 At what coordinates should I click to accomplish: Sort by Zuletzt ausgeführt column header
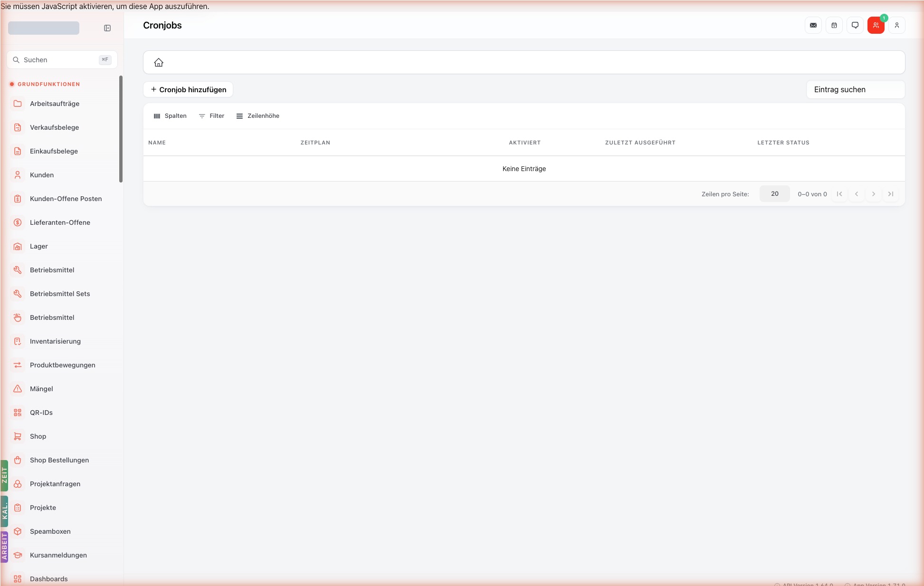click(640, 143)
